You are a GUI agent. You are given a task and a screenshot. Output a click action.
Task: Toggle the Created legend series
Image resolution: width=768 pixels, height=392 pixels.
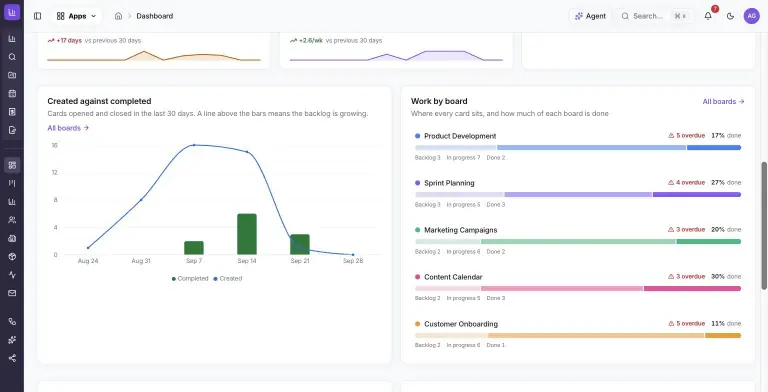pos(228,278)
